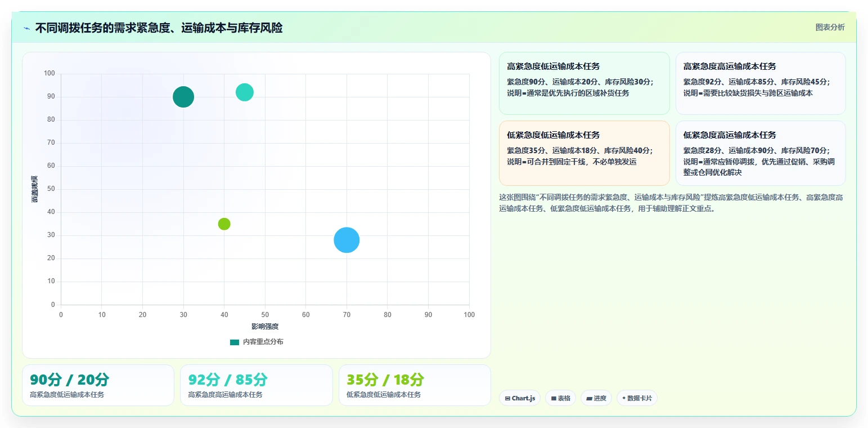
Task: Click the star icon in 数据卡片 tag
Action: point(624,398)
